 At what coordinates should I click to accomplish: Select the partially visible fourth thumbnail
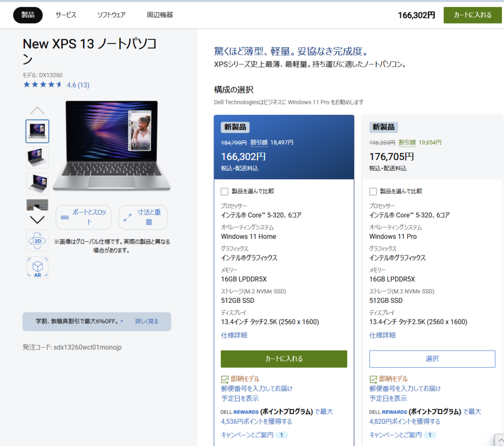click(37, 205)
